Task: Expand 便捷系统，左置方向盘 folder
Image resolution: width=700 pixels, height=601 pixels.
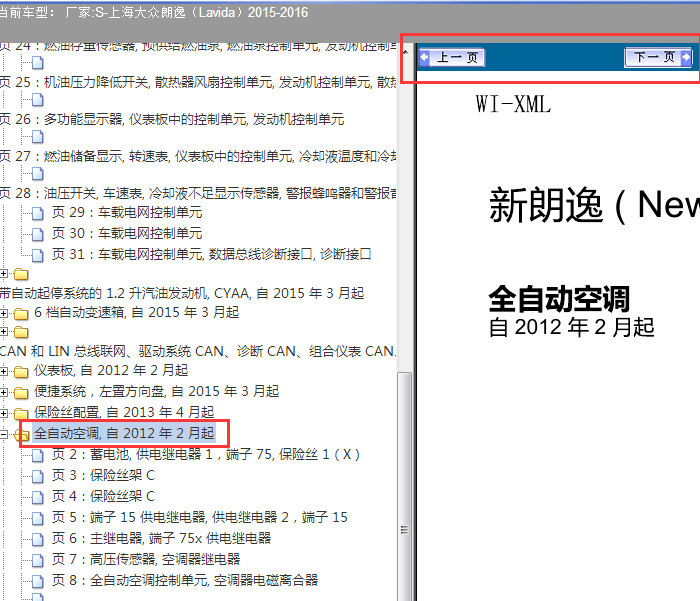Action: pyautogui.click(x=4, y=392)
